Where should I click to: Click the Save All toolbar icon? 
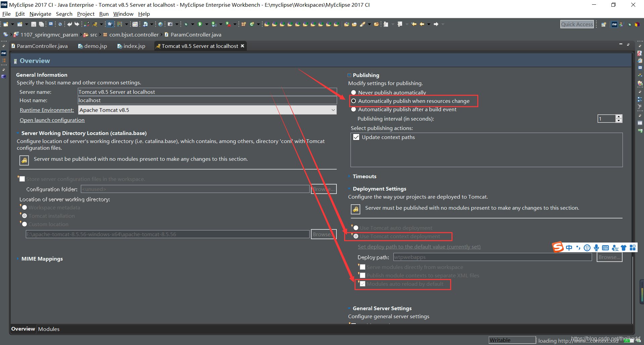[x=41, y=24]
